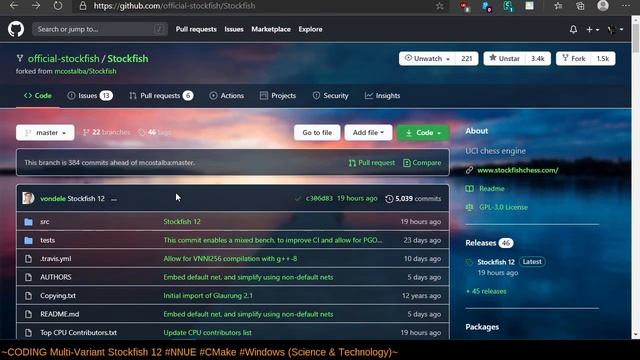Open the plus create-new menu
The image size is (640, 360).
coord(592,29)
